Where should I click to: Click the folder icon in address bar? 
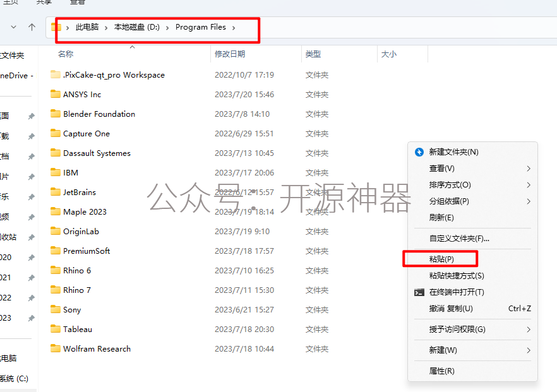56,27
